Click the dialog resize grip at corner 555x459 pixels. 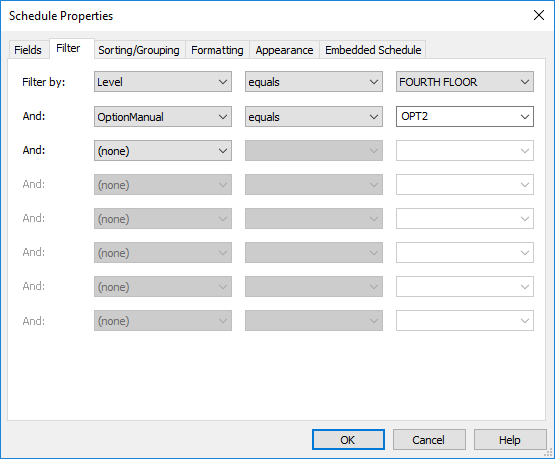(x=549, y=453)
